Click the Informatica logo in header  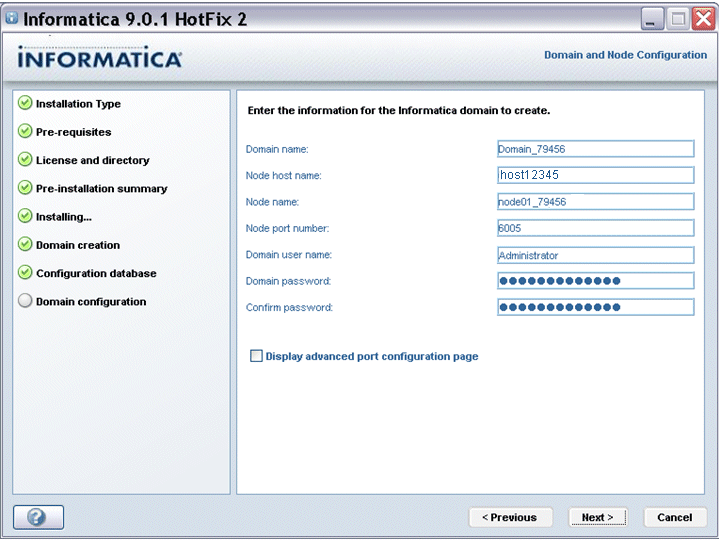click(x=100, y=57)
